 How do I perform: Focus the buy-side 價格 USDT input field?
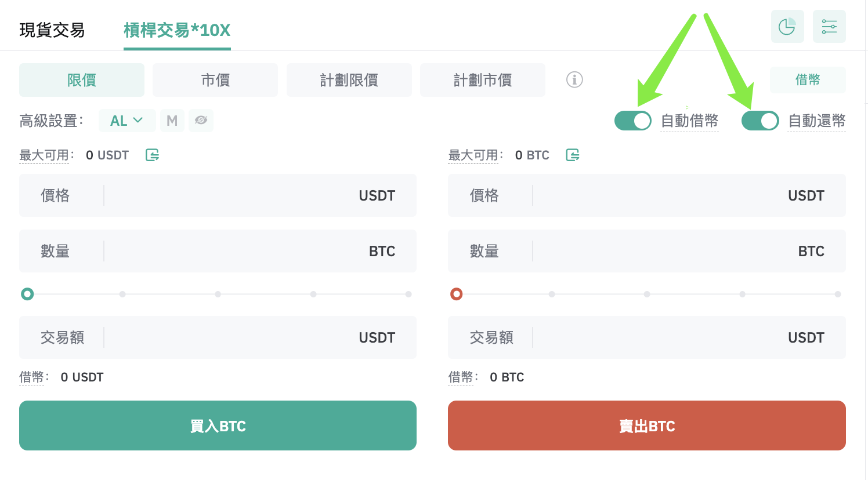(218, 195)
